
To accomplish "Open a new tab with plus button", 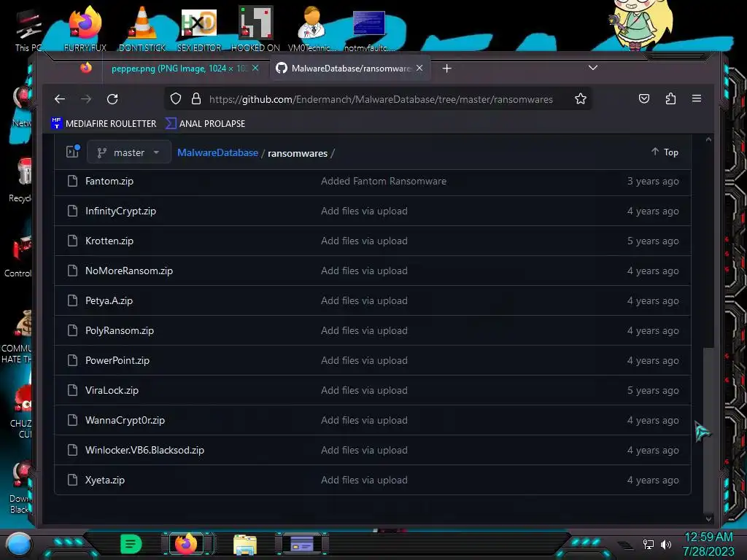I will (446, 69).
